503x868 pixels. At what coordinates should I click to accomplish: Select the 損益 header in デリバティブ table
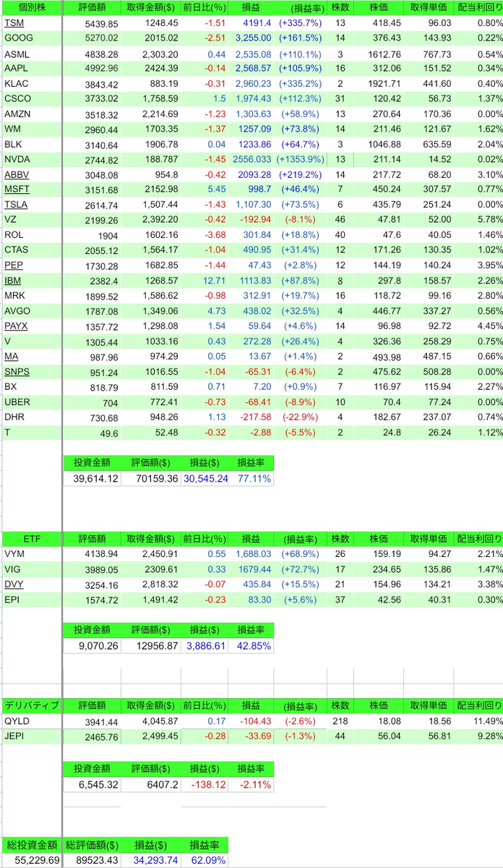(x=251, y=706)
